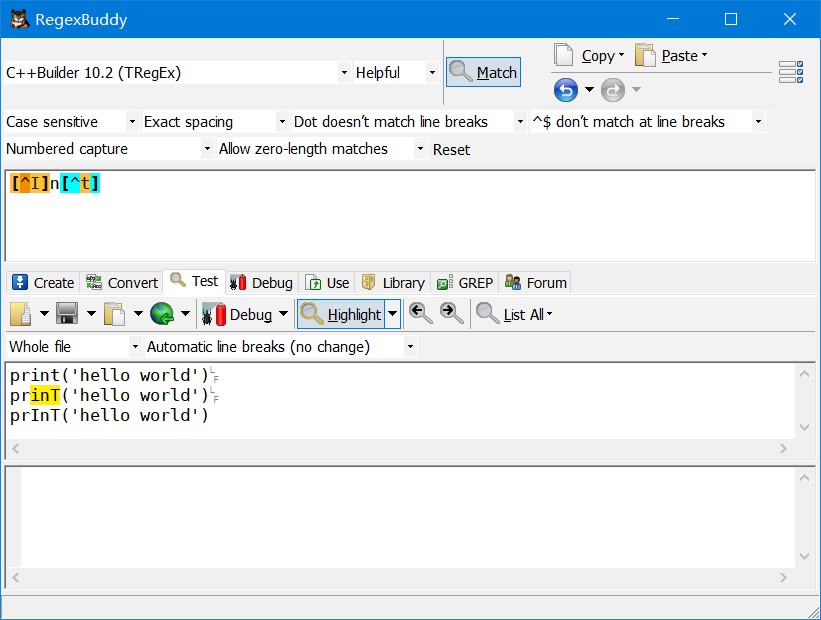Click the test text vertical scrollbar down arrow

(805, 428)
